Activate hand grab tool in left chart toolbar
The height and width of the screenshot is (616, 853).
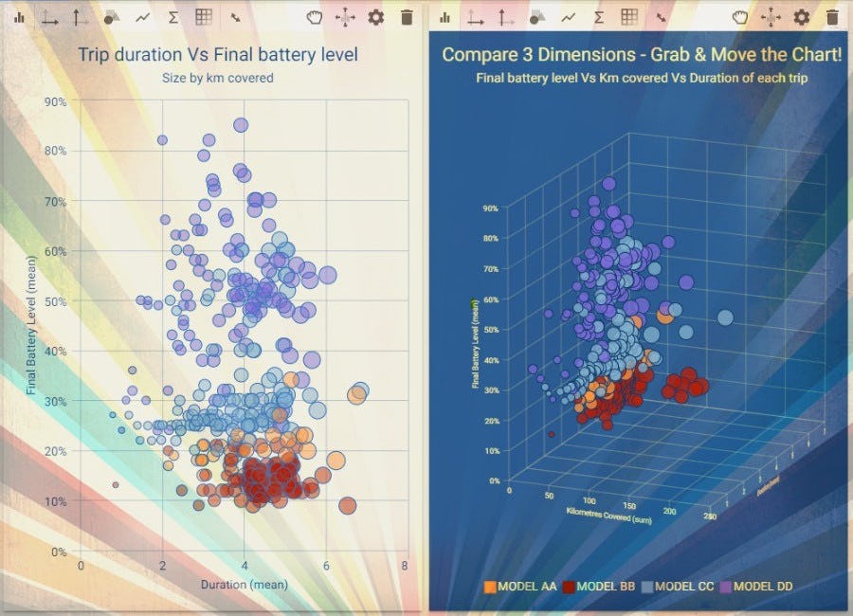click(x=315, y=17)
